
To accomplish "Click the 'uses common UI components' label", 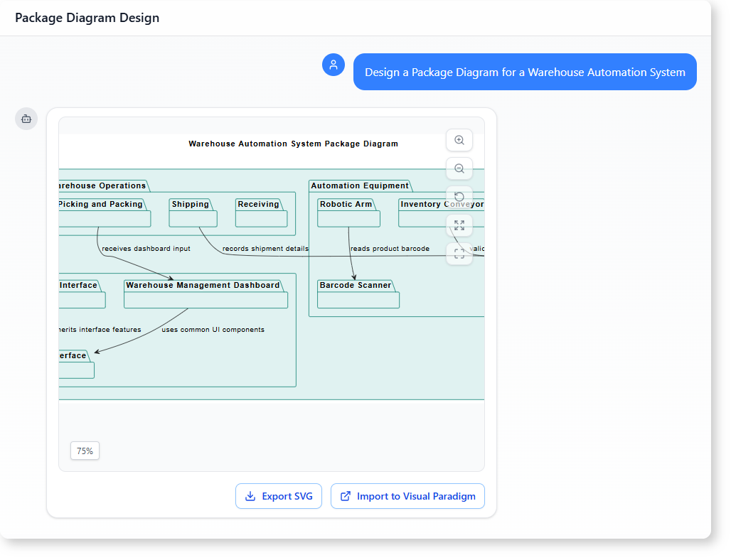I will coord(213,330).
